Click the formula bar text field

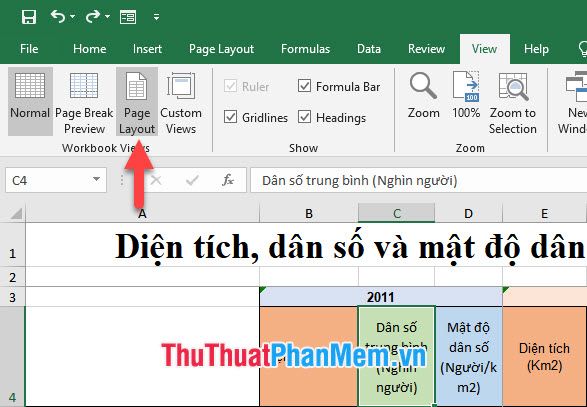tap(419, 180)
